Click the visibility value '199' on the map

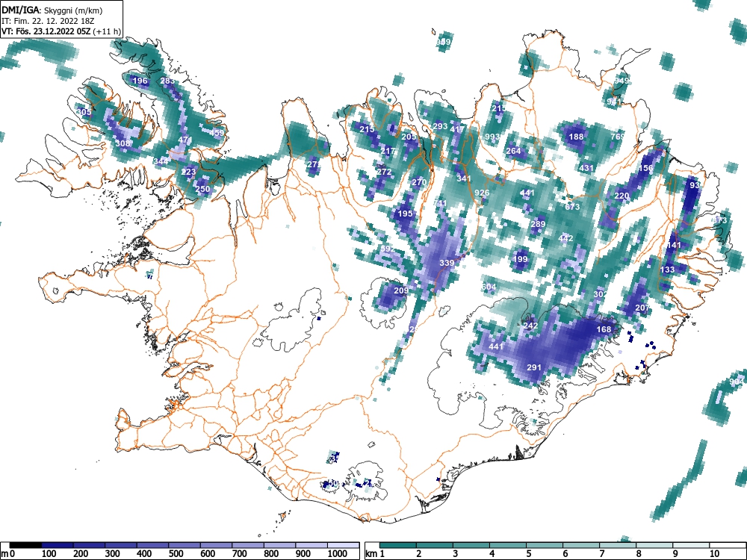[x=521, y=259]
